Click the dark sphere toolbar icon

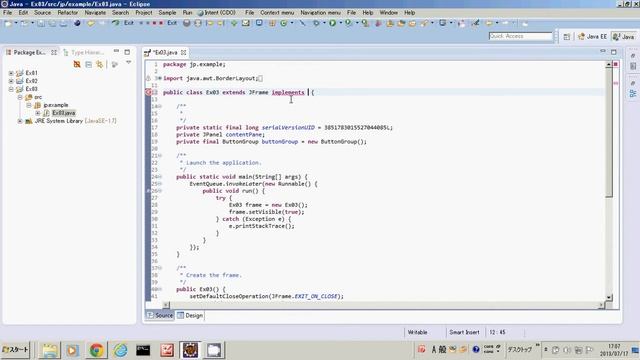77,23
